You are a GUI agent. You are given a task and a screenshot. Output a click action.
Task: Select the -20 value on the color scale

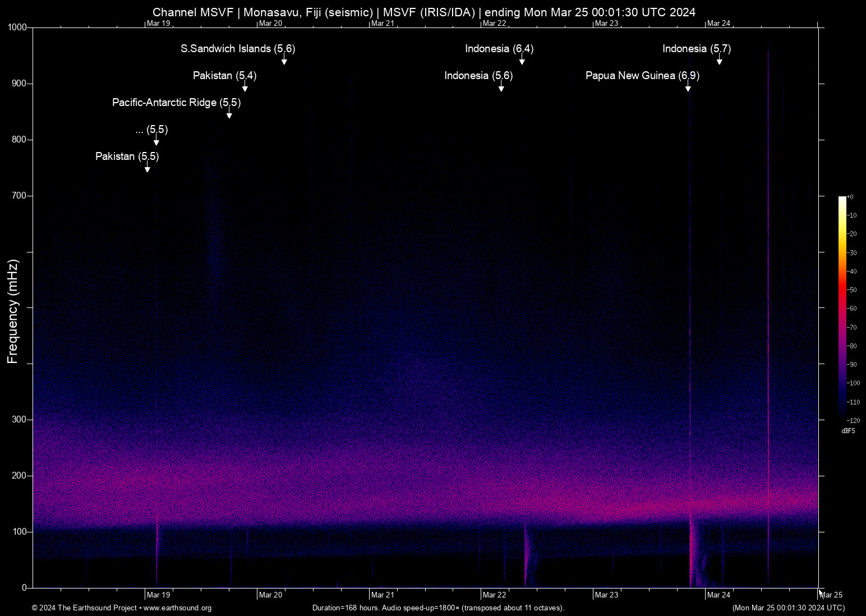click(851, 234)
